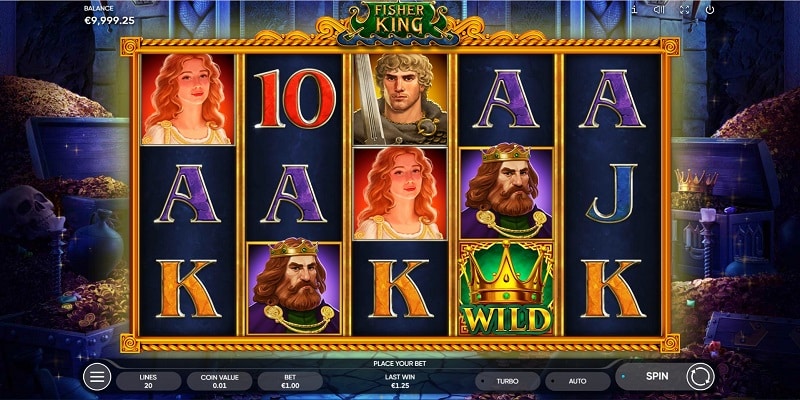This screenshot has height=400, width=800.
Task: Open the Auto spin options
Action: click(x=578, y=381)
